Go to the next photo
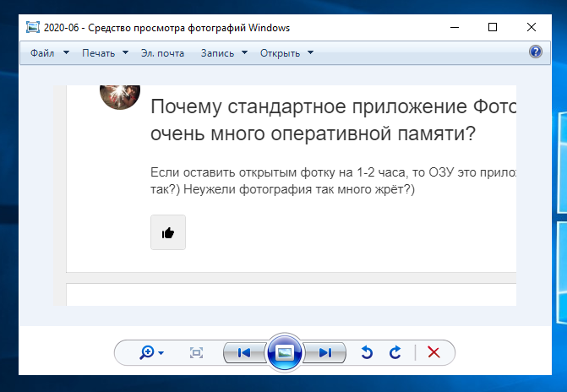 [325, 352]
